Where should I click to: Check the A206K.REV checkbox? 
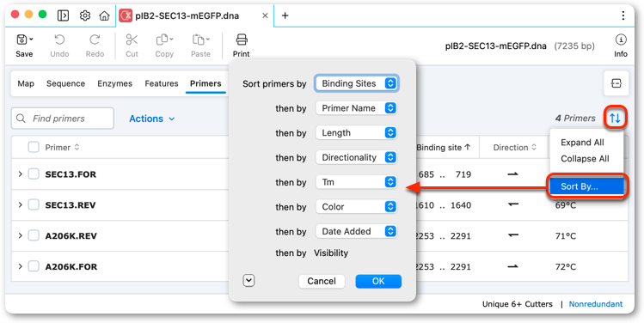tap(34, 235)
